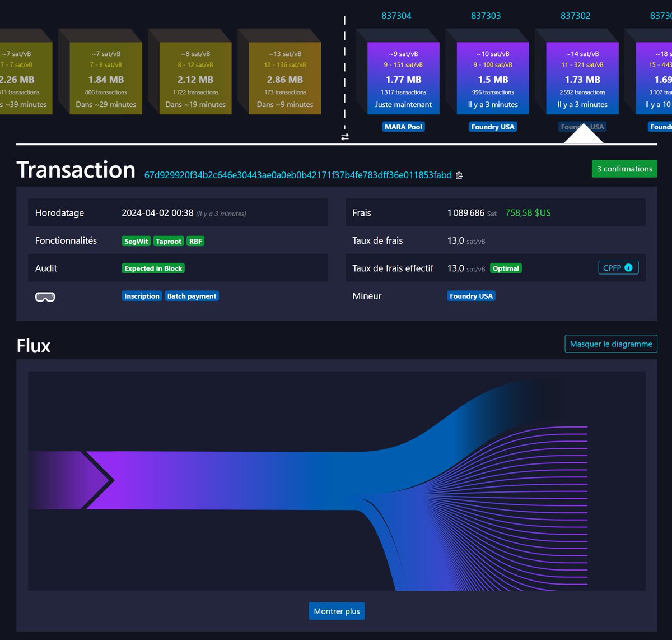This screenshot has height=640, width=672.
Task: Select the 1.84 MB pending mempool block
Action: point(106,78)
